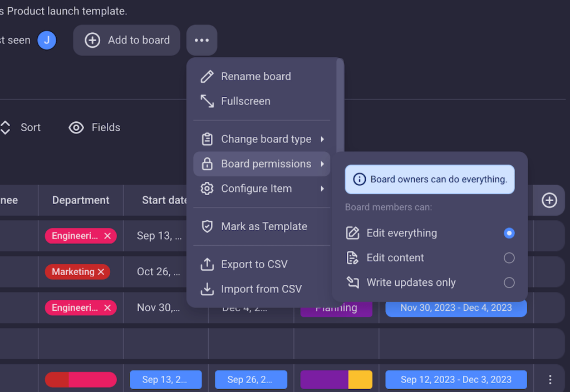The image size is (570, 392).
Task: Click the Add to board button
Action: 126,40
